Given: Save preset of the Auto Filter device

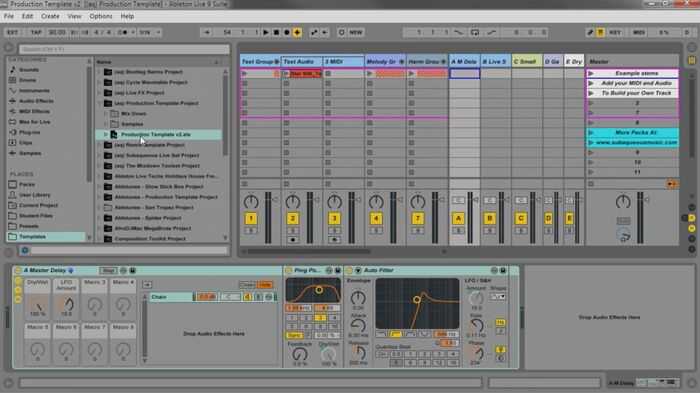Looking at the screenshot, I should pos(503,271).
